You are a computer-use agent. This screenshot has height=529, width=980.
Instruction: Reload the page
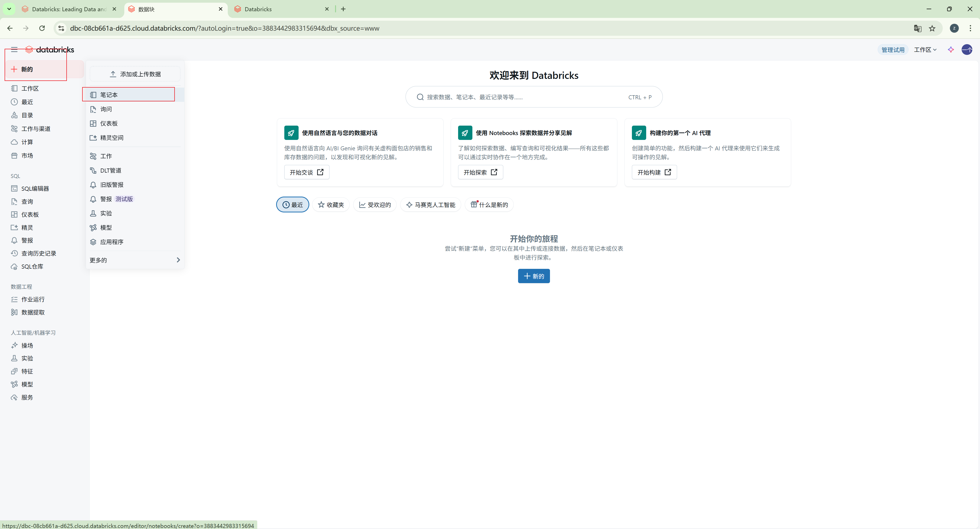42,28
